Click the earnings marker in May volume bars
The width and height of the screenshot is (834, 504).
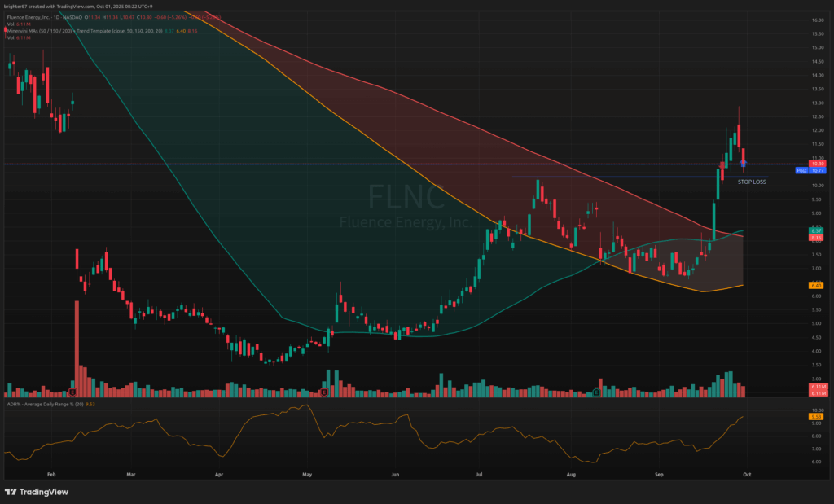coord(324,392)
